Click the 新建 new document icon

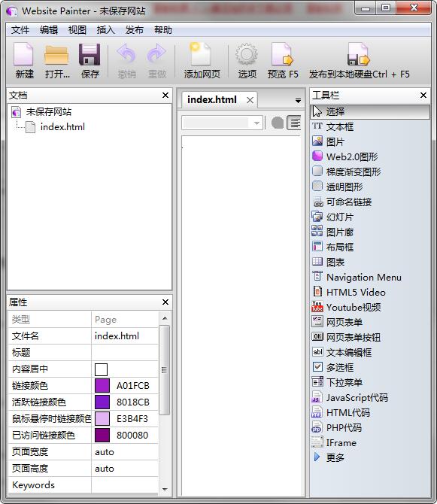point(24,60)
